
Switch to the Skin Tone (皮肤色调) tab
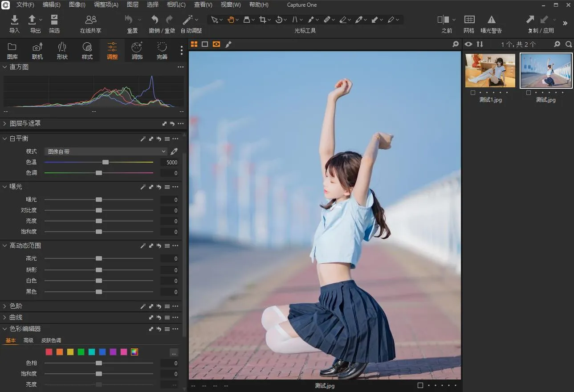51,340
